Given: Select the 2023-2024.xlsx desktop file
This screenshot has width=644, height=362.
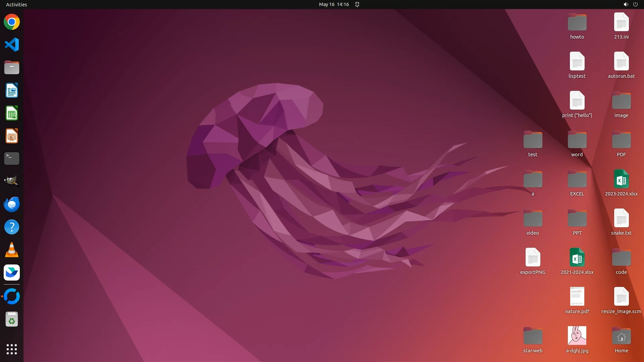Looking at the screenshot, I should coord(621,179).
